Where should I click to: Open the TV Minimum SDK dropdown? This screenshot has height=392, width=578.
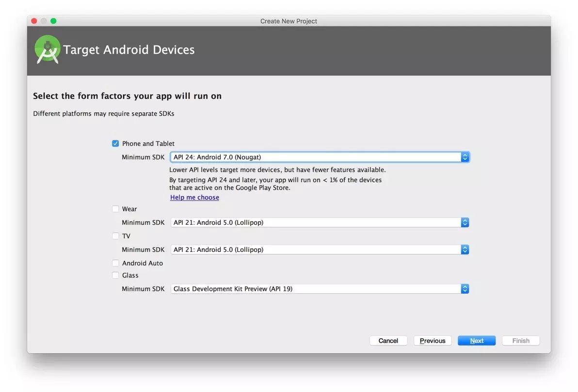(x=320, y=250)
